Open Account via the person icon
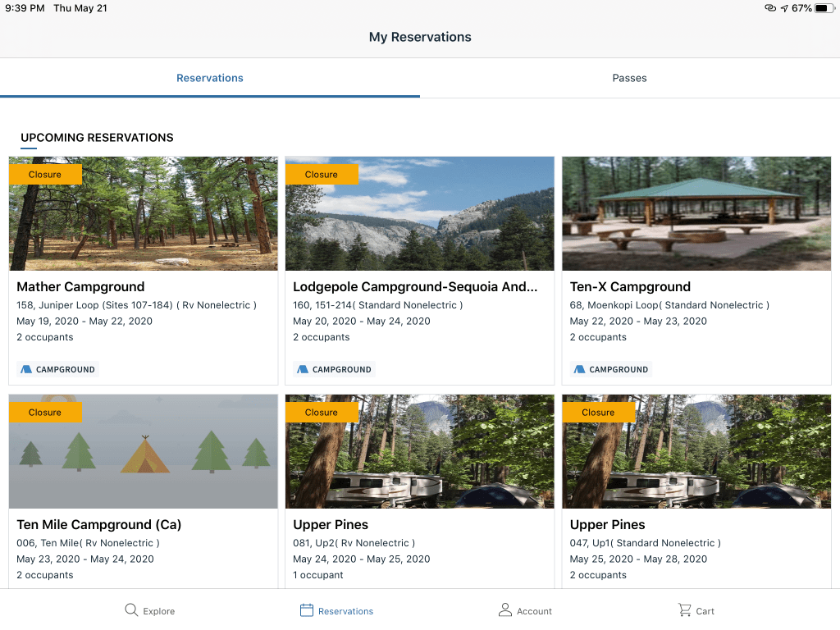 click(505, 610)
